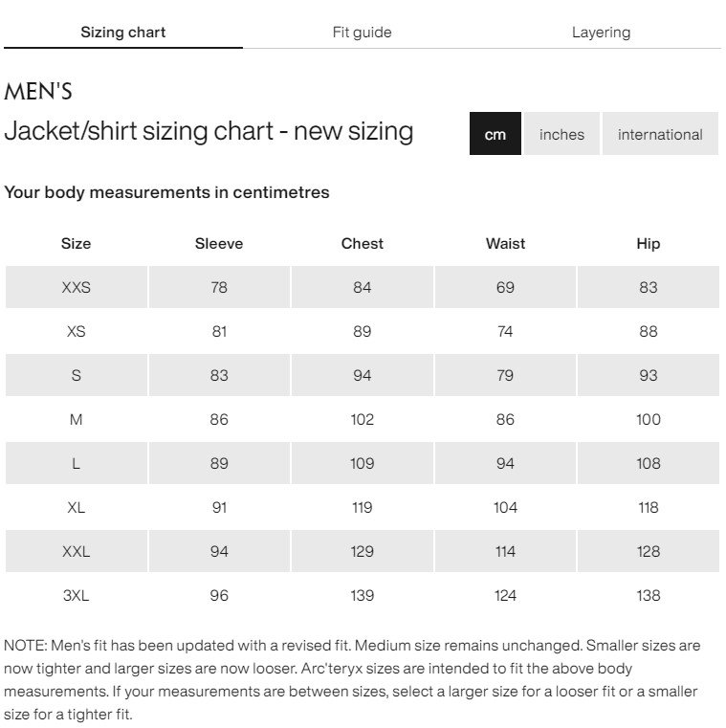Select the XXS size row label
This screenshot has height=728, width=726.
click(77, 287)
